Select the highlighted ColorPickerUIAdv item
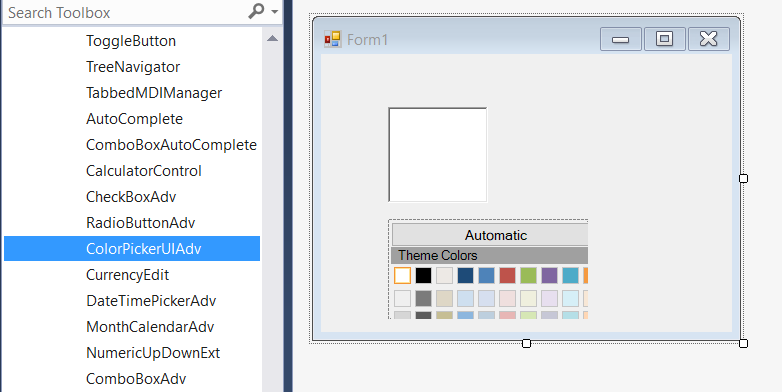782x392 pixels. tap(132, 248)
